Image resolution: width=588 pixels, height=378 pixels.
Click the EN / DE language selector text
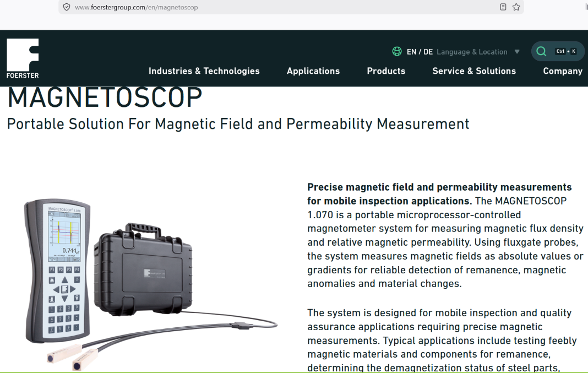pos(420,52)
